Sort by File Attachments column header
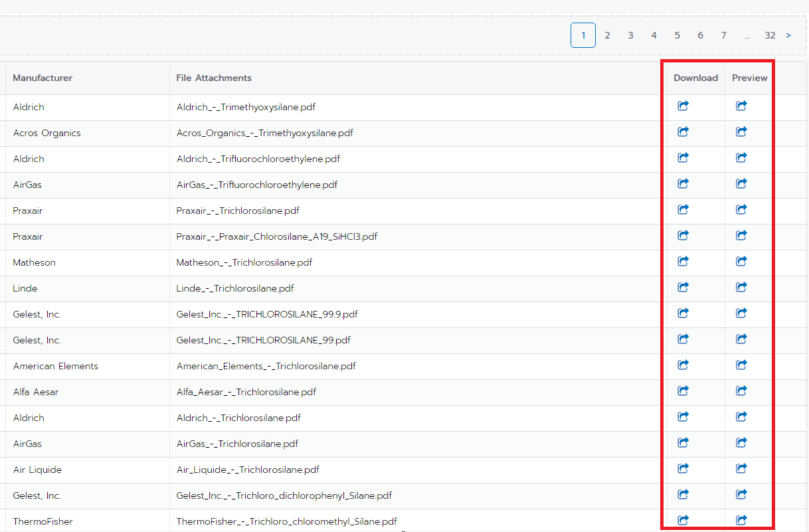This screenshot has height=532, width=809. (x=214, y=78)
